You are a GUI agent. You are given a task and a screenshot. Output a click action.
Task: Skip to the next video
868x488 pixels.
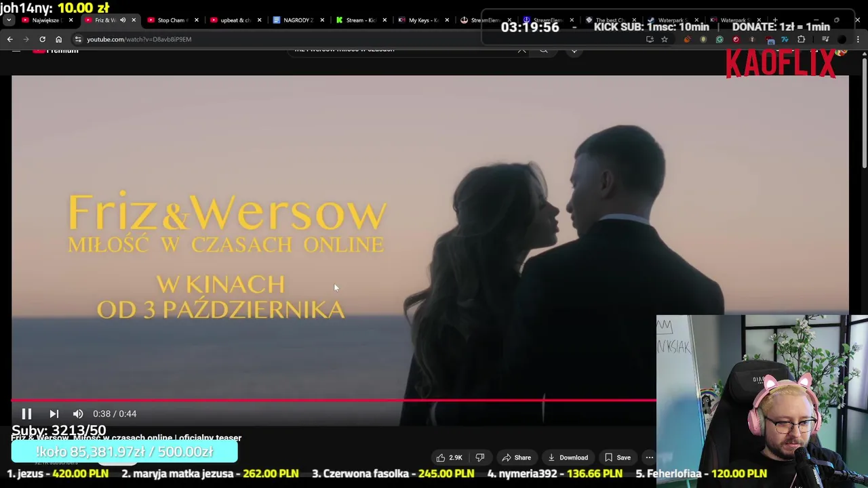click(x=54, y=413)
